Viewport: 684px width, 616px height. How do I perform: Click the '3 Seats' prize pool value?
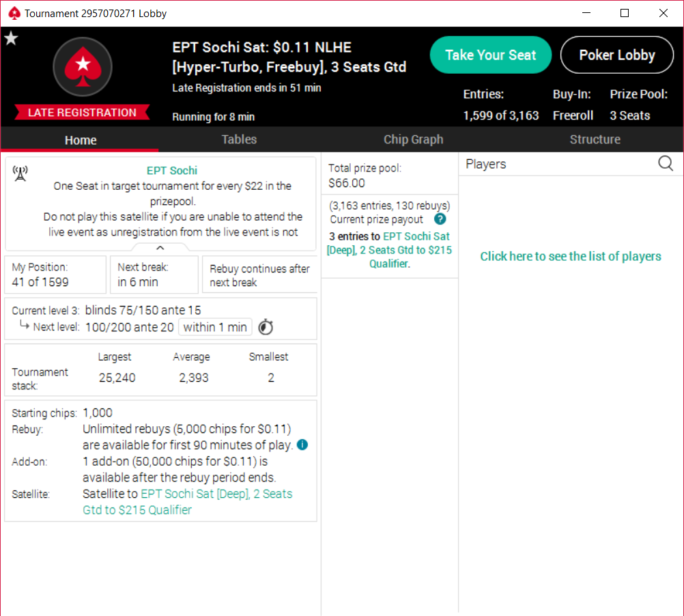[x=630, y=115]
